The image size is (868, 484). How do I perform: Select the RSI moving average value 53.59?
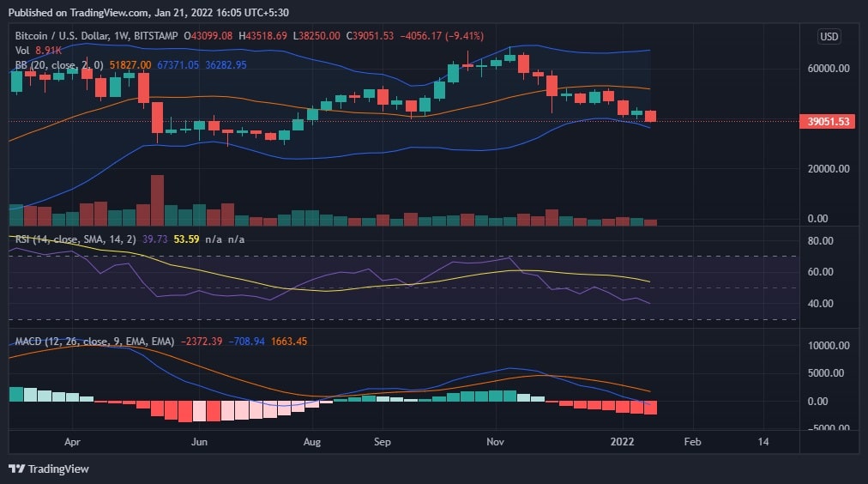186,239
